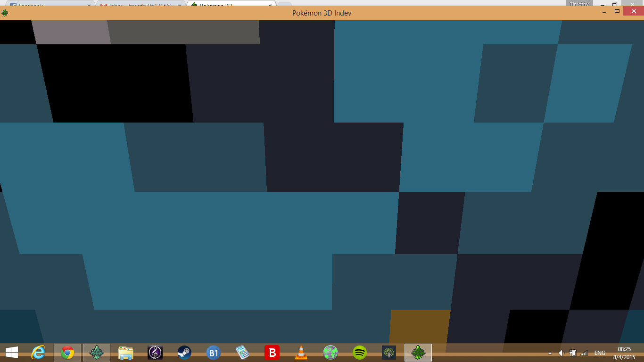Image resolution: width=644 pixels, height=362 pixels.
Task: Open Steam from the taskbar
Action: (x=184, y=352)
